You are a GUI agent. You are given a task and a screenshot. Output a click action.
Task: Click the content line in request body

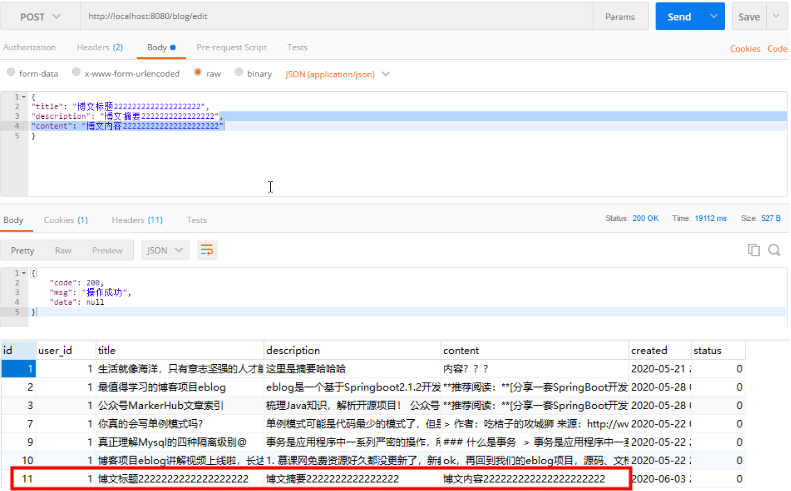pyautogui.click(x=127, y=126)
